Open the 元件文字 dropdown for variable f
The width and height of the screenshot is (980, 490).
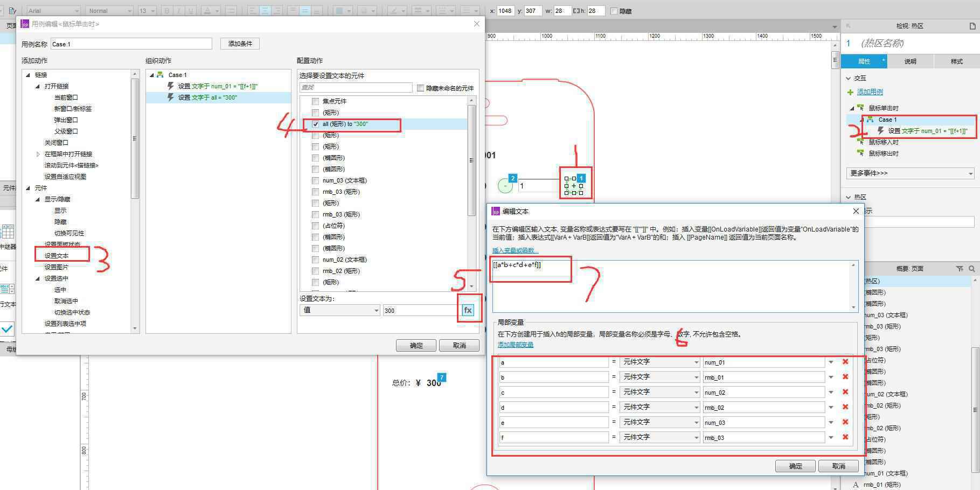point(660,437)
